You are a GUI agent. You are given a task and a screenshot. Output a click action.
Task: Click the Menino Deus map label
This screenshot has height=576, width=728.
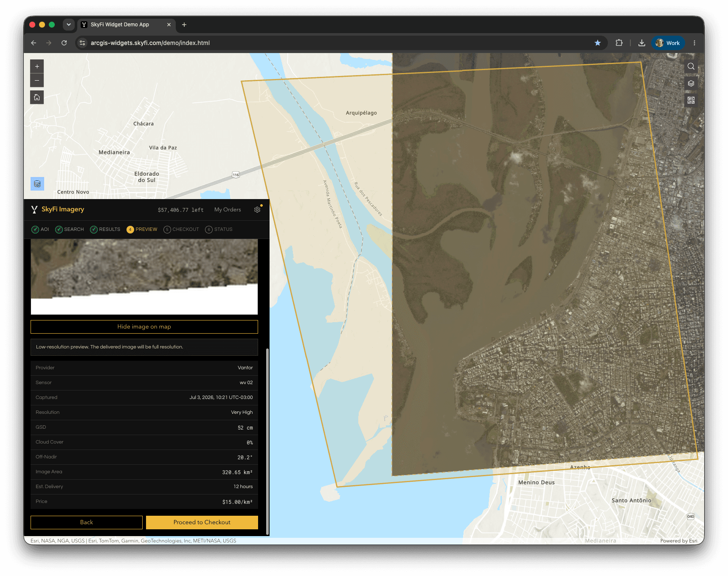pos(537,483)
